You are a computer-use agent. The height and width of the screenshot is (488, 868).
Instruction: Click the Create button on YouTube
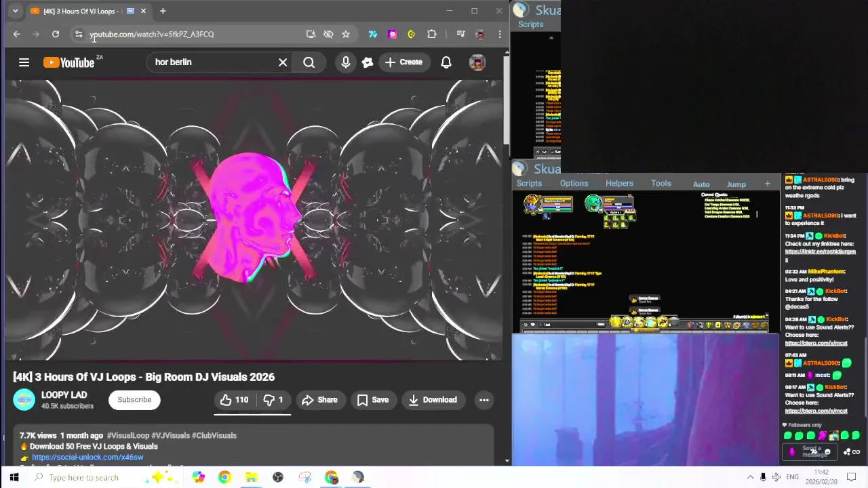404,62
